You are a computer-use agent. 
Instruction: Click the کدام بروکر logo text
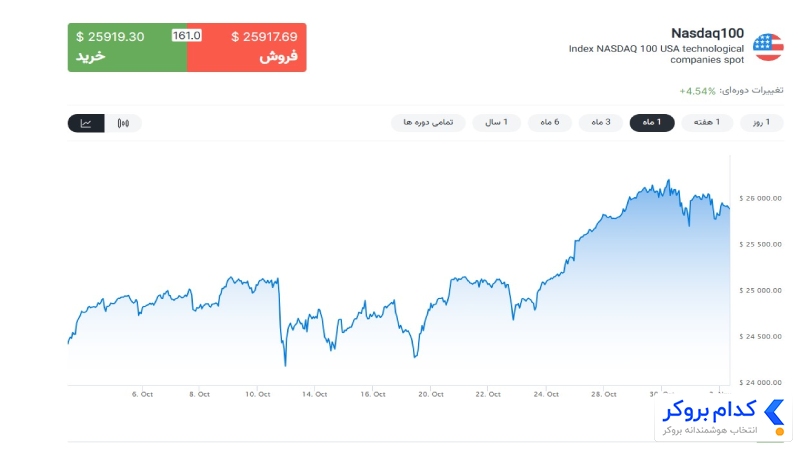point(709,411)
